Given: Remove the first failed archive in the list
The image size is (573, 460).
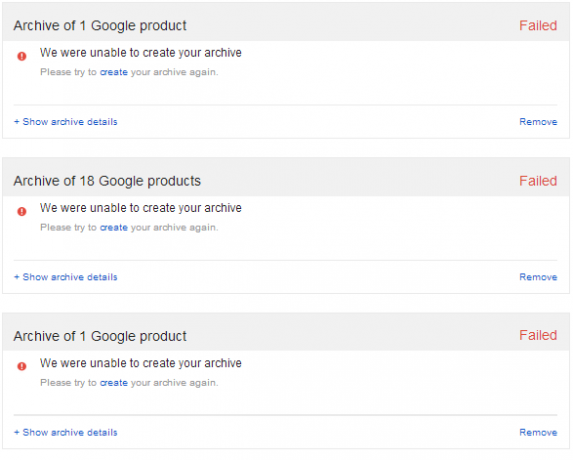Looking at the screenshot, I should pyautogui.click(x=538, y=122).
